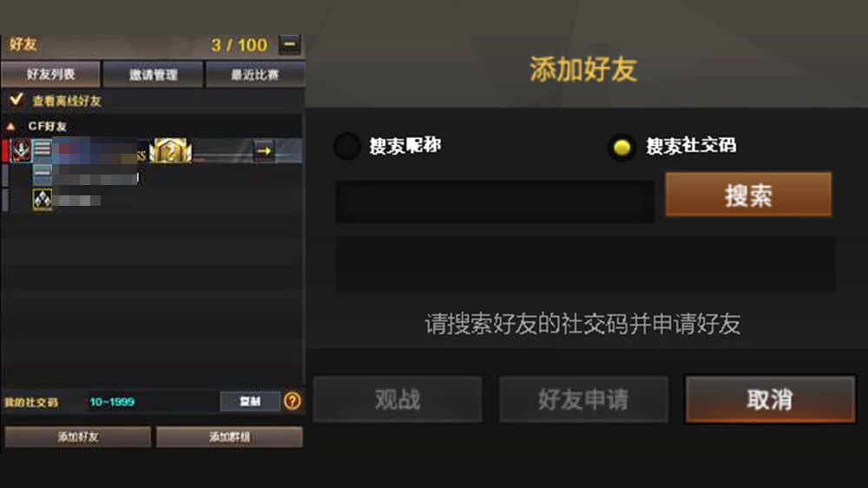Collapse the CF好友 group triangle

point(10,127)
